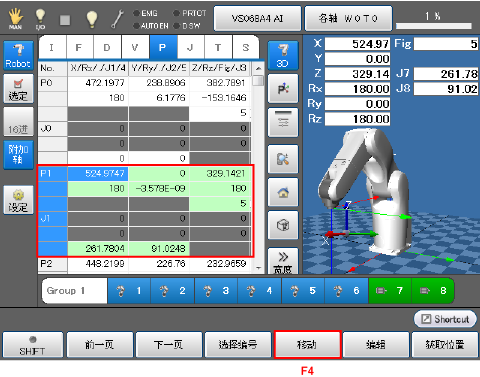Toggle the Robot button on left
Image resolution: width=480 pixels, height=377 pixels.
(x=18, y=55)
